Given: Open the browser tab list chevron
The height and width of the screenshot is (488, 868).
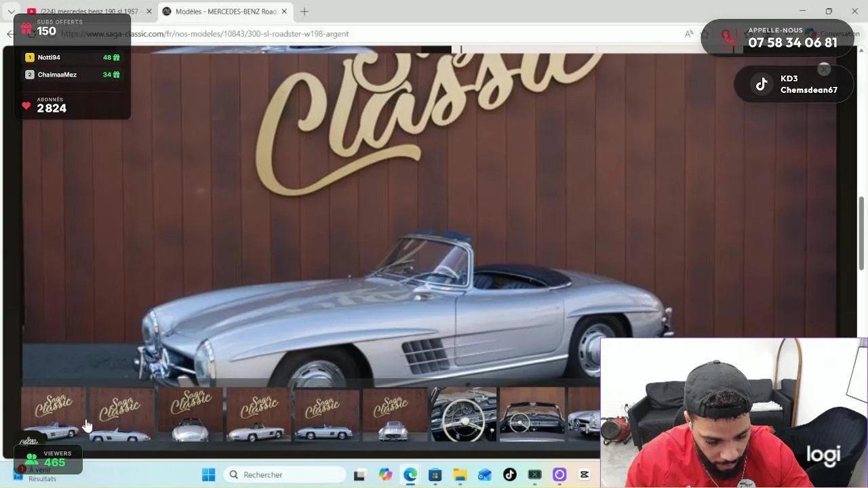Looking at the screenshot, I should point(11,12).
